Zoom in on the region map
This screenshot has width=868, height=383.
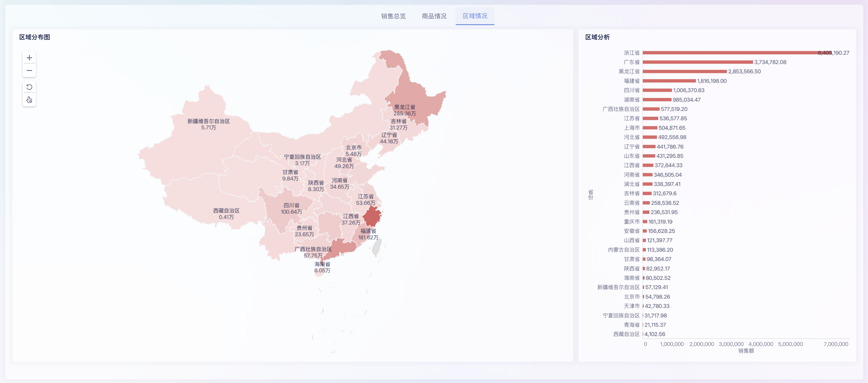29,57
